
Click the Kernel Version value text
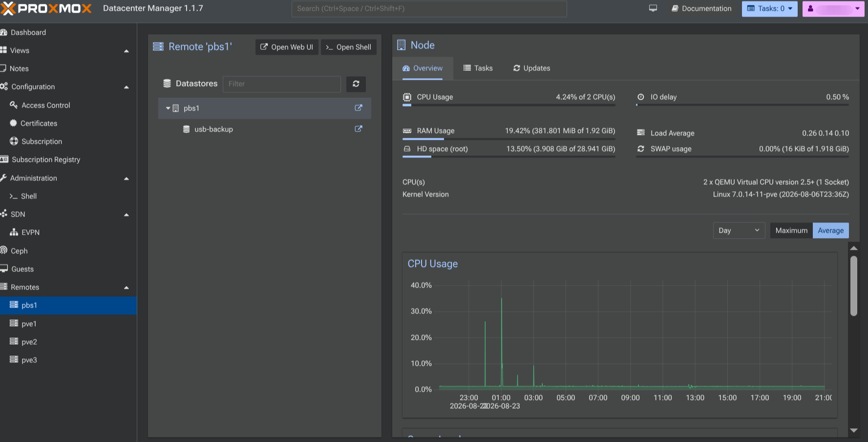click(x=781, y=194)
